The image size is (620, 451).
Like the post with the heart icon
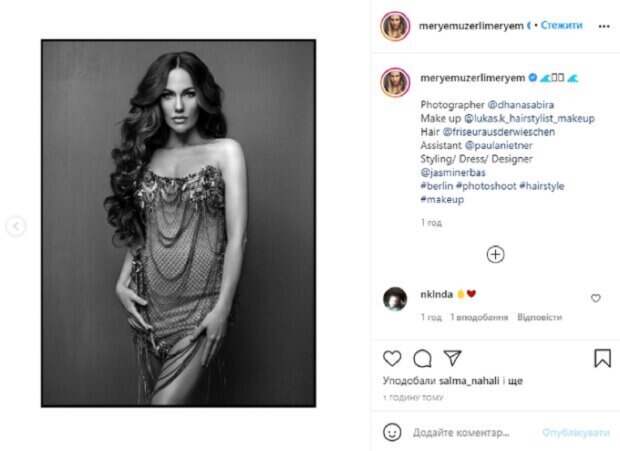click(x=392, y=358)
